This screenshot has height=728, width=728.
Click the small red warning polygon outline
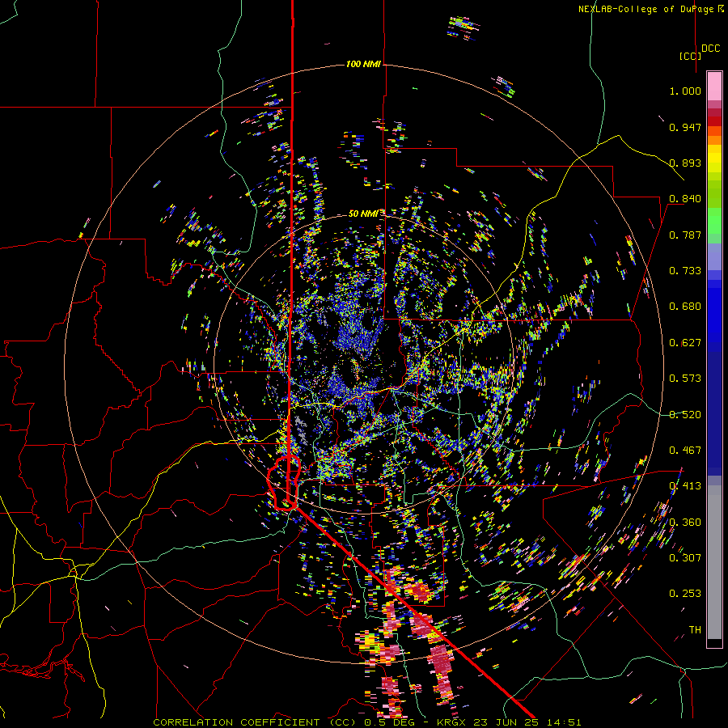[x=284, y=483]
